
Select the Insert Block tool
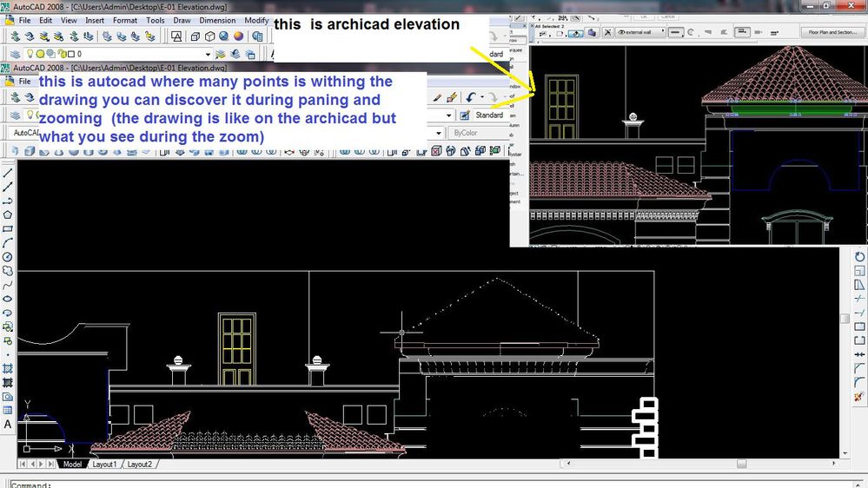click(x=8, y=327)
